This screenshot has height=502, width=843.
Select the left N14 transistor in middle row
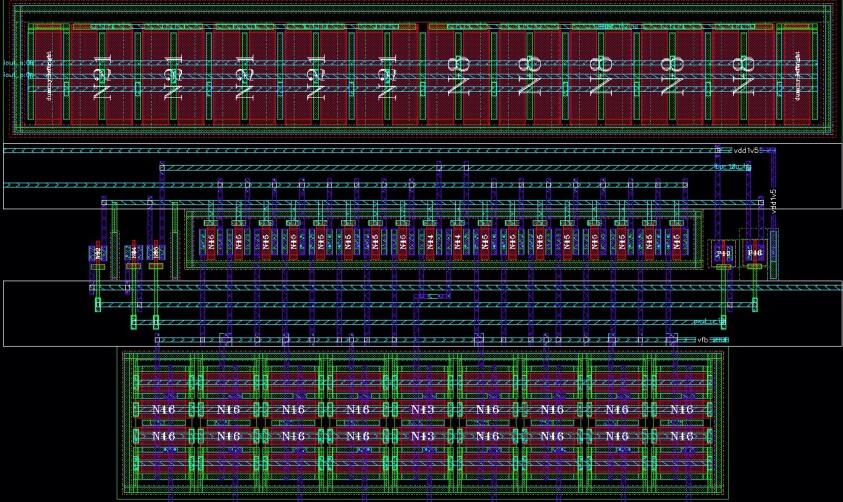[430, 241]
